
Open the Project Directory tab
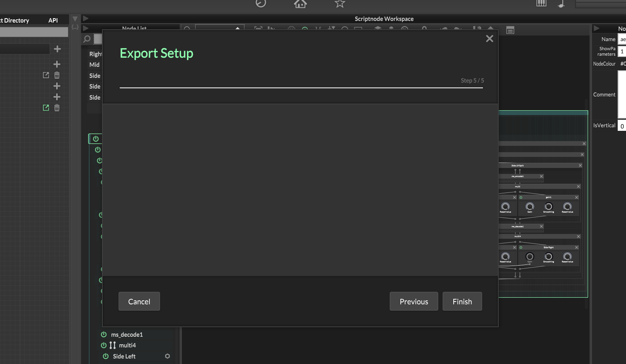click(15, 20)
